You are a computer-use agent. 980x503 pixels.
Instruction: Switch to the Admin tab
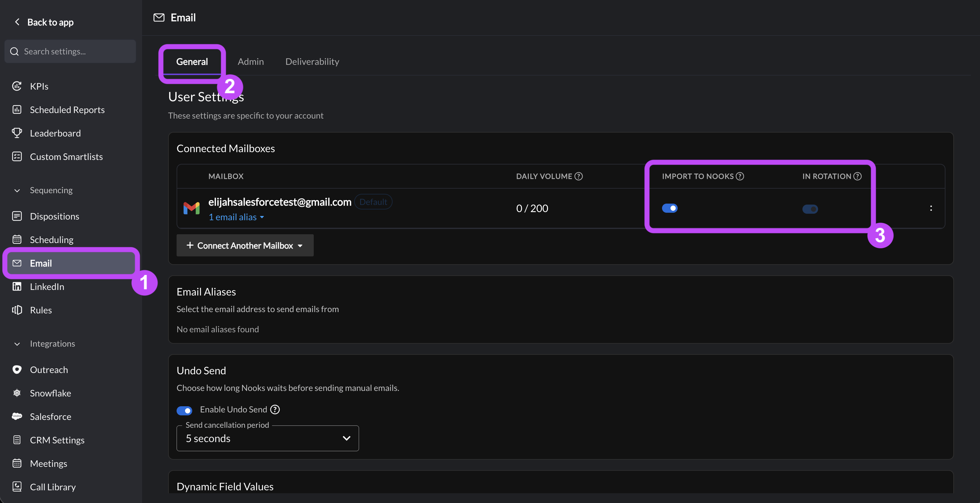pos(250,61)
